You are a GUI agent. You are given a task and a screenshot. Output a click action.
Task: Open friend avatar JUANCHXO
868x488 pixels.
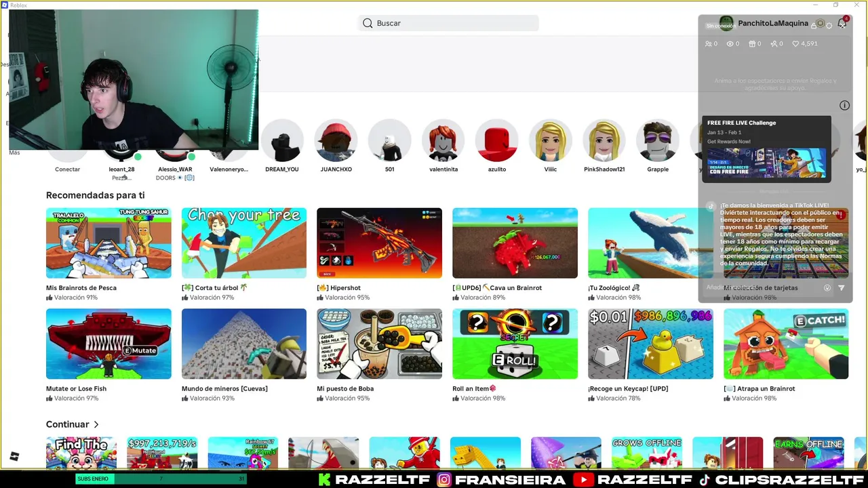tap(336, 140)
